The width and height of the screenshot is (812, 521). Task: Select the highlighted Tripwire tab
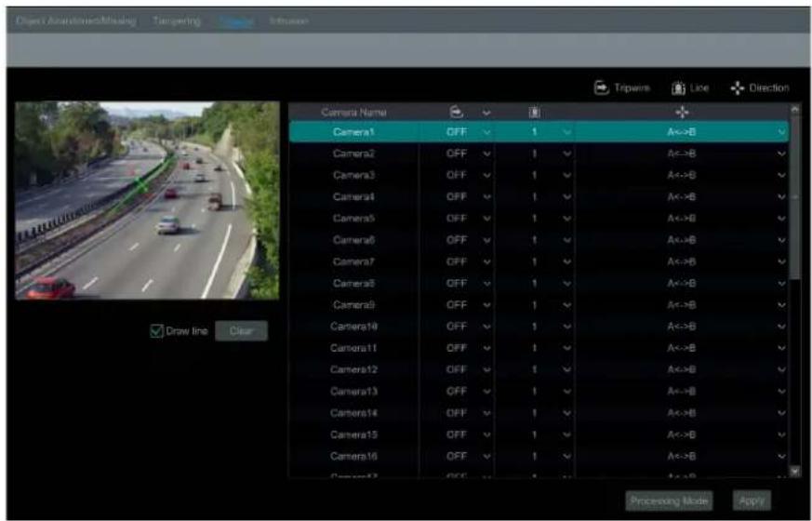[236, 21]
